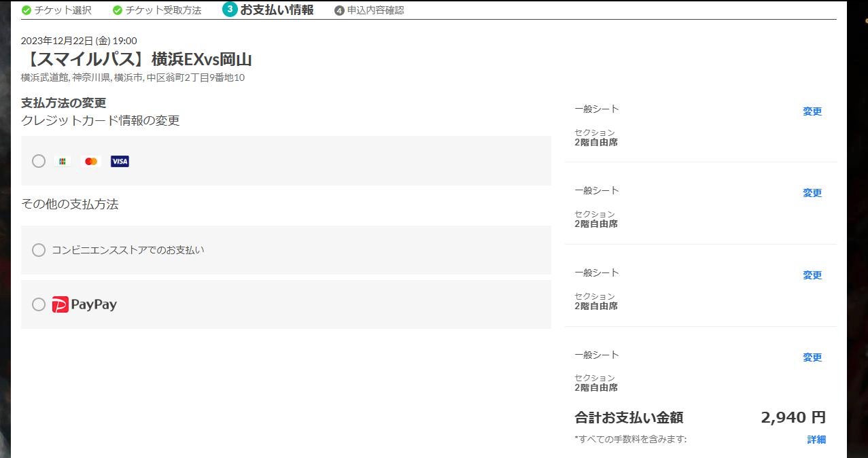
Task: Open 詳細 link for fee breakdown
Action: (816, 440)
